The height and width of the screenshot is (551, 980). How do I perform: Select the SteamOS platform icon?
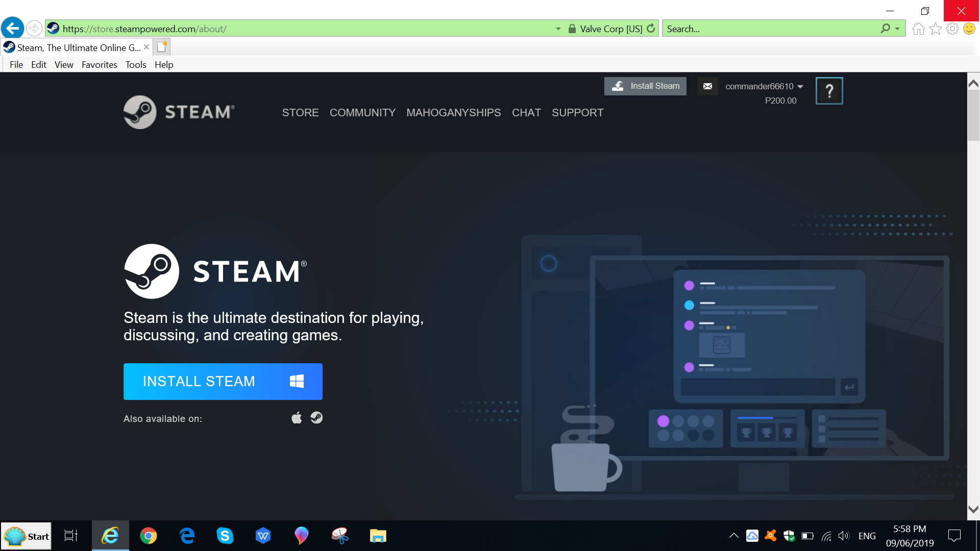[316, 417]
